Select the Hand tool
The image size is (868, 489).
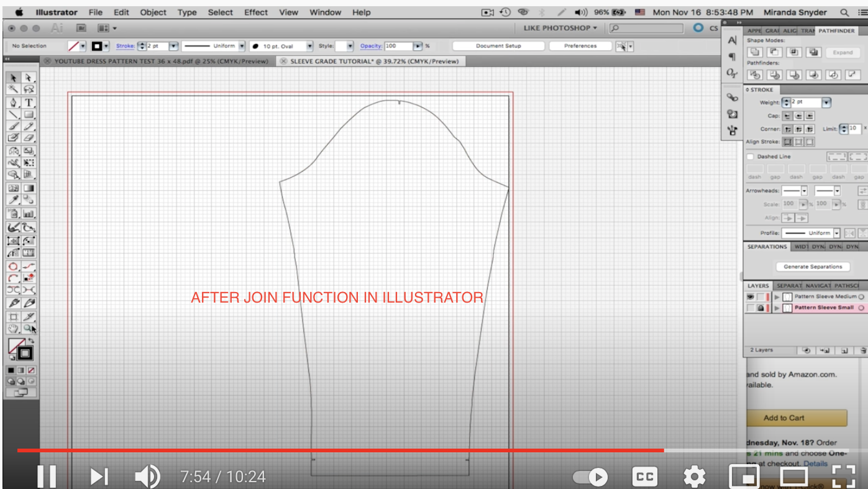(13, 327)
